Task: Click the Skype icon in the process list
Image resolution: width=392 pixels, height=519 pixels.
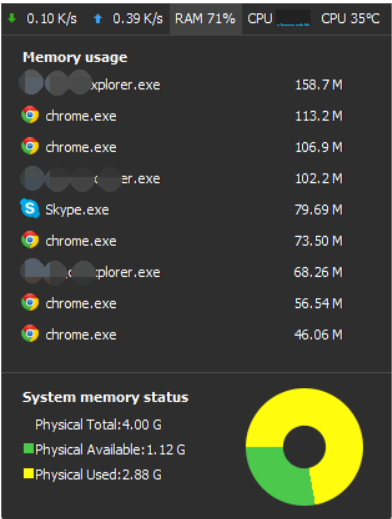Action: point(30,208)
